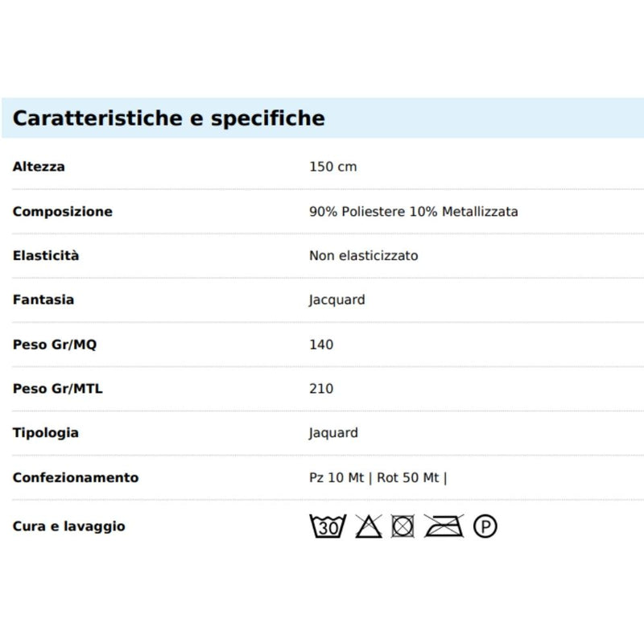
Task: Click the Pz 10 Mt packaging option
Action: pyautogui.click(x=336, y=477)
